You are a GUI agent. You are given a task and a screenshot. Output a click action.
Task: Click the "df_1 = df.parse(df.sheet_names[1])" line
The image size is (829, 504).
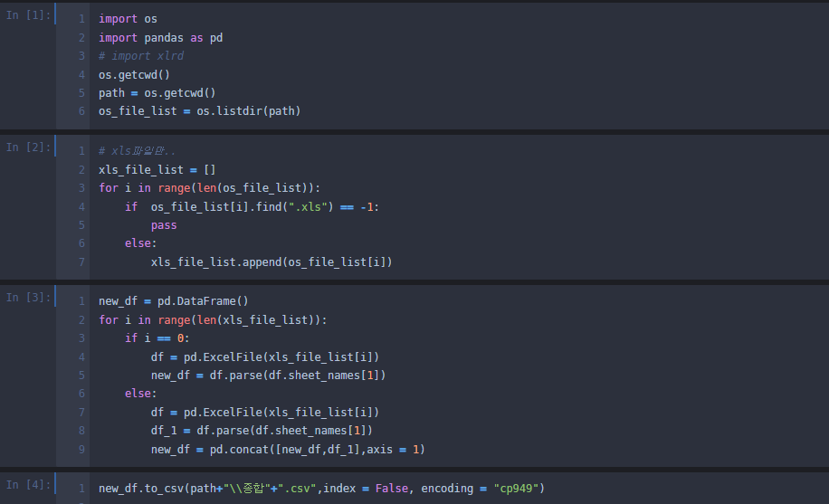coord(262,431)
